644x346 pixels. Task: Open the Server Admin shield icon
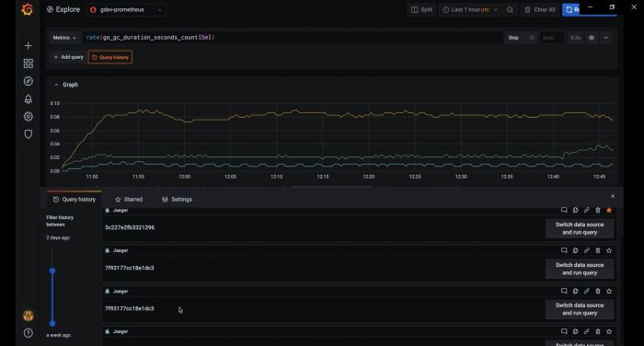[28, 134]
